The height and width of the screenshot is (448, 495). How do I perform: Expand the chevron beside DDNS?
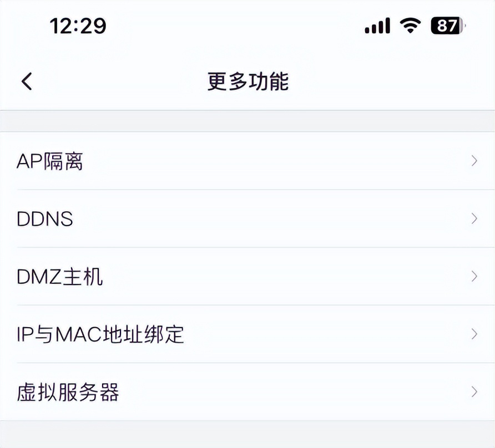click(473, 218)
